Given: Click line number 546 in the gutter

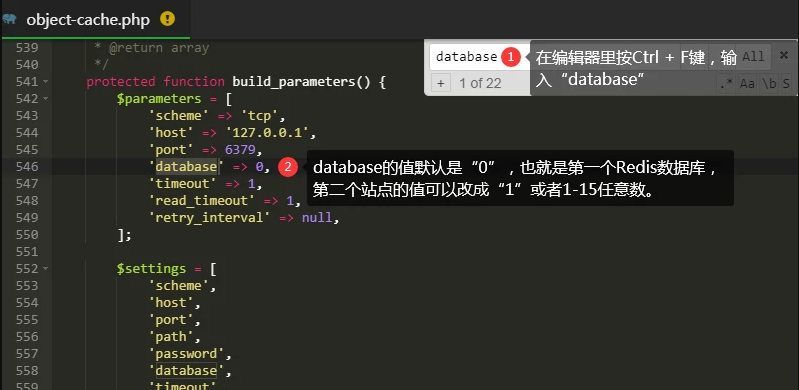Looking at the screenshot, I should point(26,167).
